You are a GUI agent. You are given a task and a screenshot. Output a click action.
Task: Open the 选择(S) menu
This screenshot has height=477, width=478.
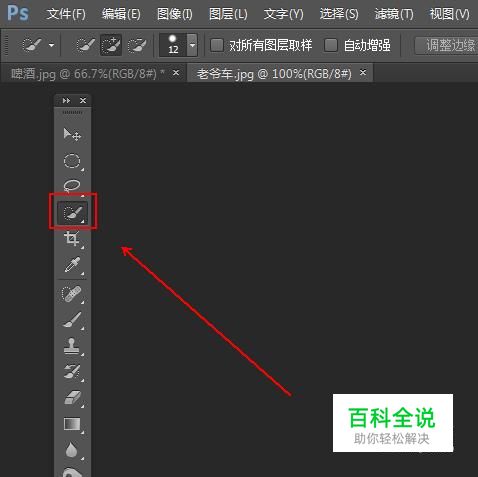339,14
